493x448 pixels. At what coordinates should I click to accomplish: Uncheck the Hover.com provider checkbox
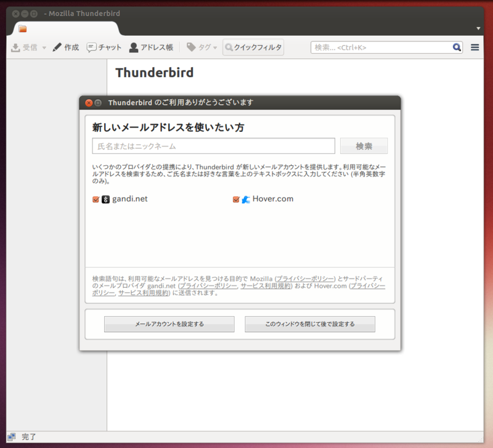click(x=236, y=199)
